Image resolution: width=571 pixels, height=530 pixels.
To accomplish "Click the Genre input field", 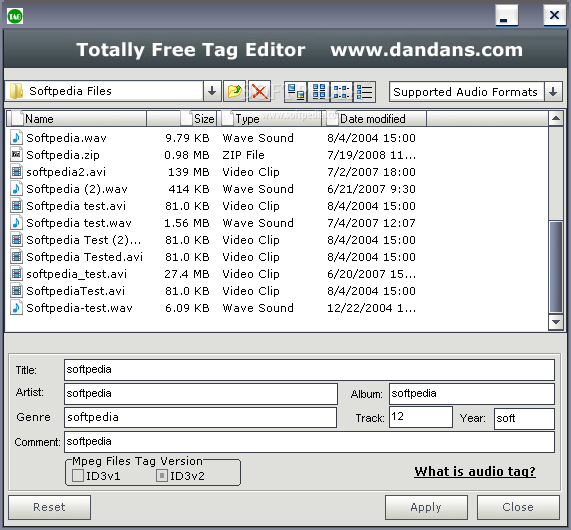I will pos(200,417).
